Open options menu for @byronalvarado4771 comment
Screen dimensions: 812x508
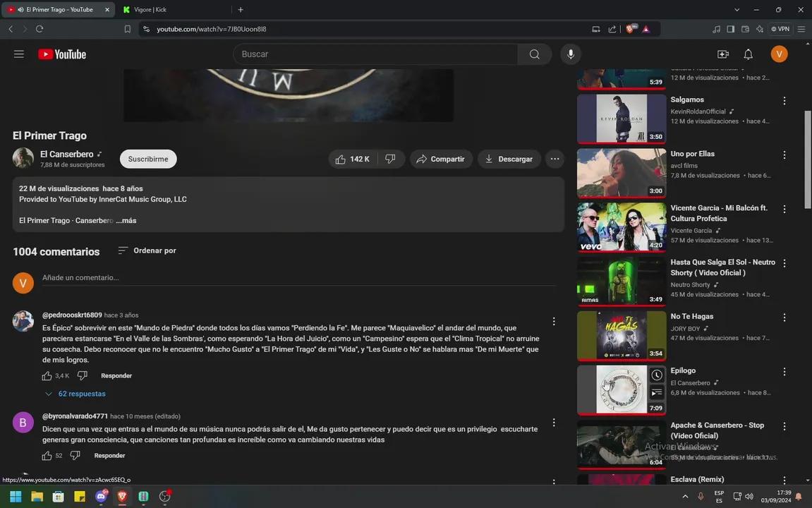tap(554, 423)
